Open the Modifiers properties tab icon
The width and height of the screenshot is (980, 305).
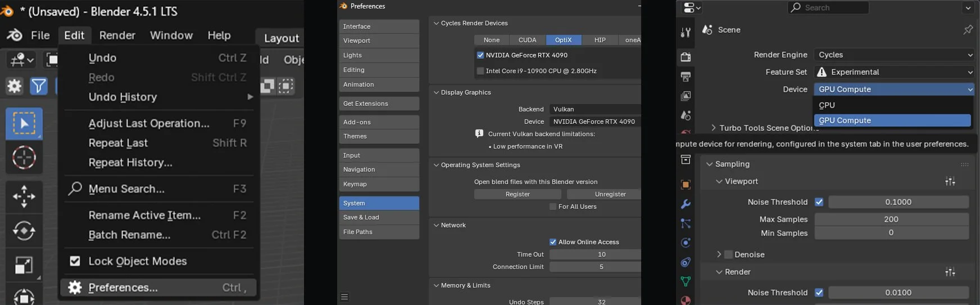[686, 204]
